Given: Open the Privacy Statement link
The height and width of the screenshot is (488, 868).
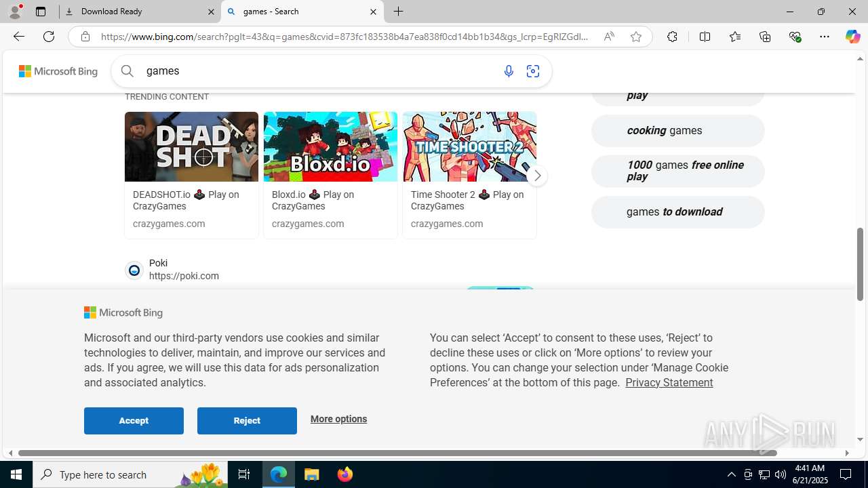Looking at the screenshot, I should (669, 382).
